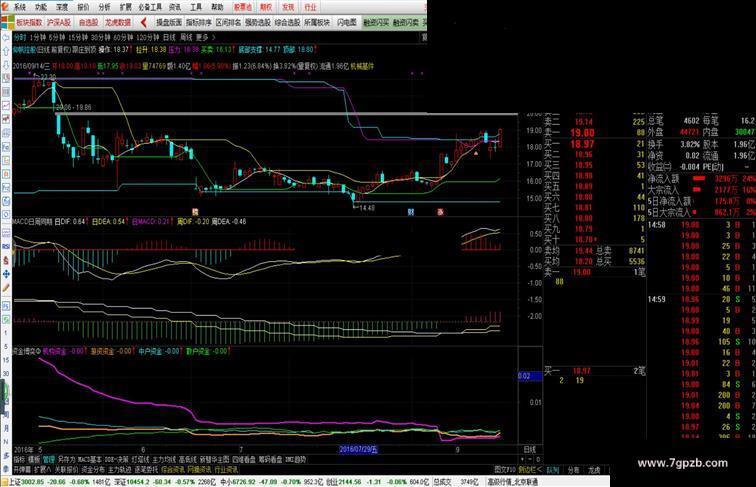The height and width of the screenshot is (487, 756).
Task: Click the up arrow sidebar icon
Action: (6, 51)
